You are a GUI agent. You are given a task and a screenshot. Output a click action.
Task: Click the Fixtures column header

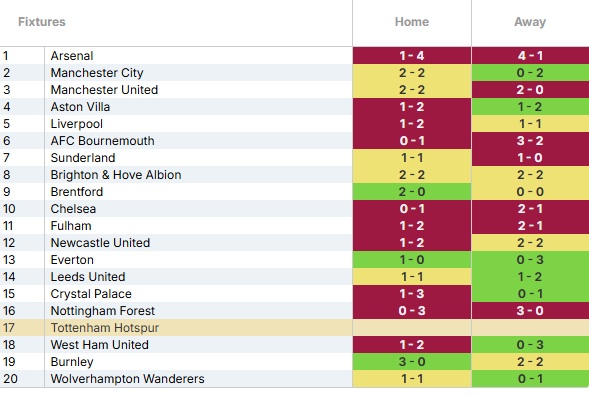point(42,22)
